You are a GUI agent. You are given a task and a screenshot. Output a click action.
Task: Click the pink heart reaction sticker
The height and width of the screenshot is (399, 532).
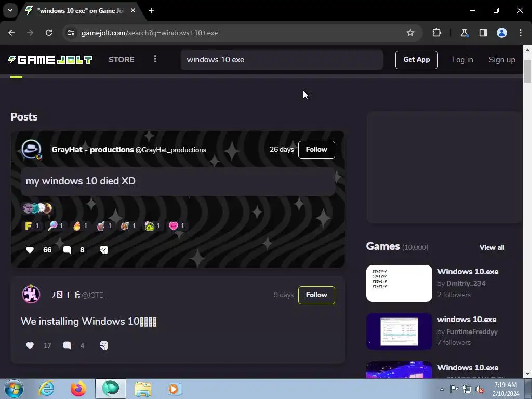click(177, 226)
